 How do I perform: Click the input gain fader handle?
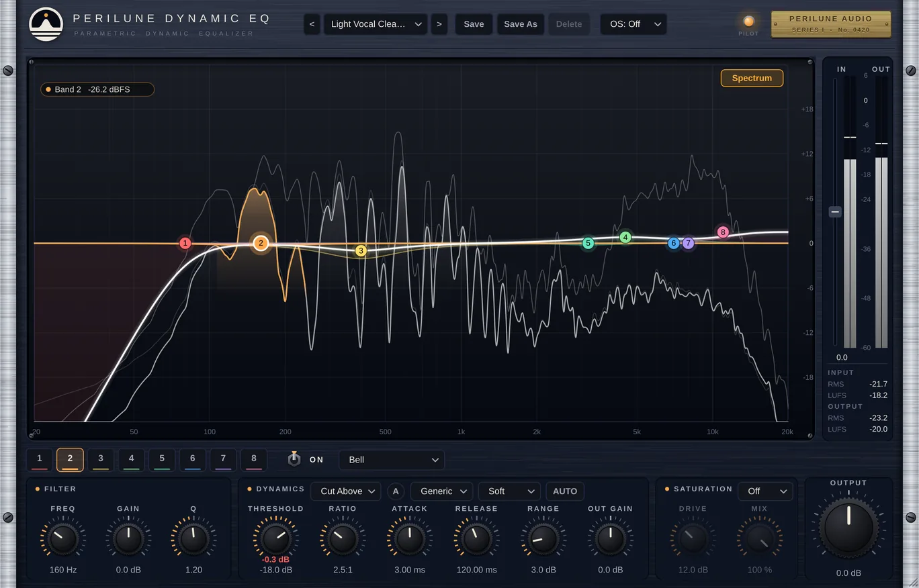(x=835, y=211)
